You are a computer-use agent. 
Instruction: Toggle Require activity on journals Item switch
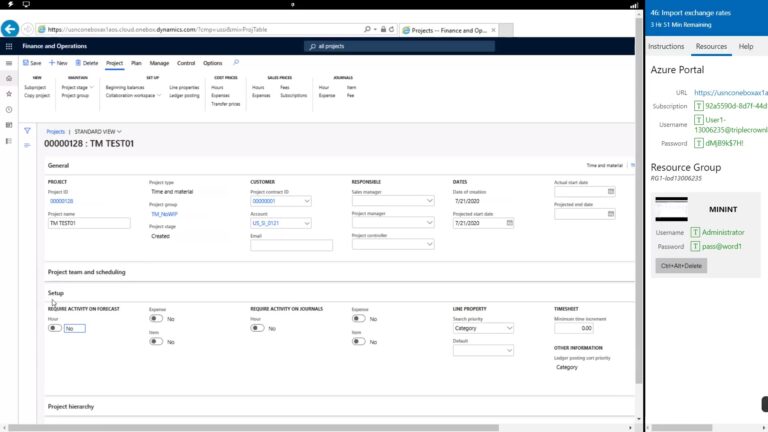[x=359, y=341]
